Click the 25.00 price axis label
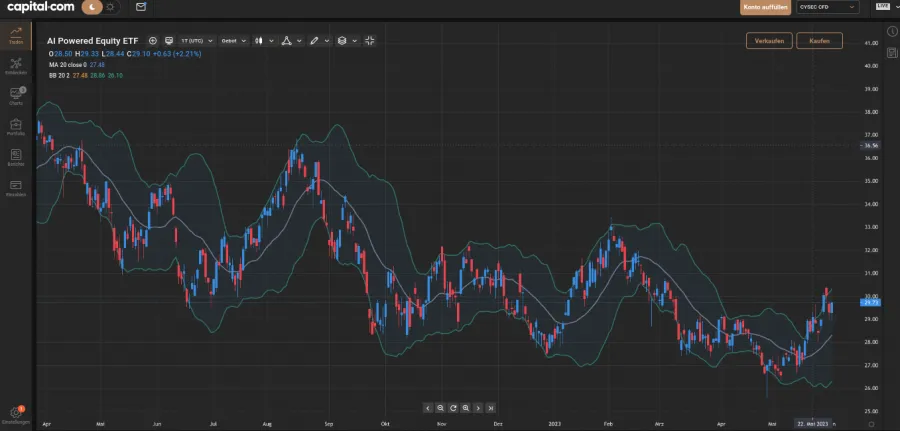The width and height of the screenshot is (900, 431). pos(871,411)
